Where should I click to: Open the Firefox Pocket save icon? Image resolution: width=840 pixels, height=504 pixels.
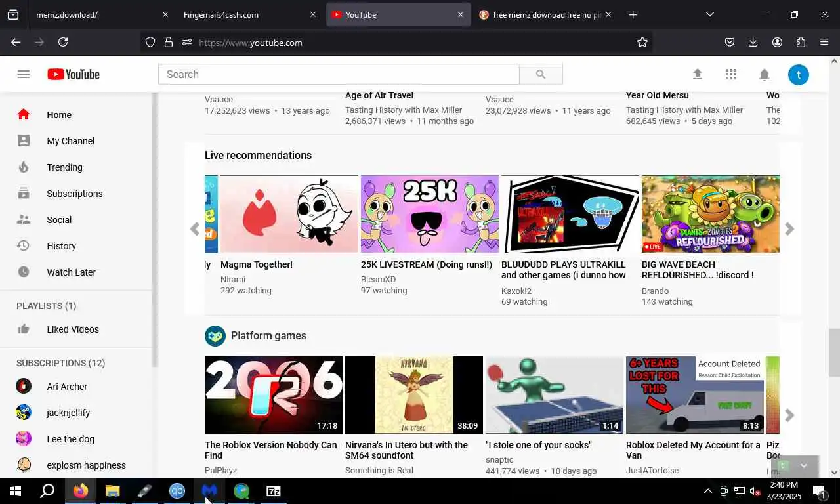(730, 42)
